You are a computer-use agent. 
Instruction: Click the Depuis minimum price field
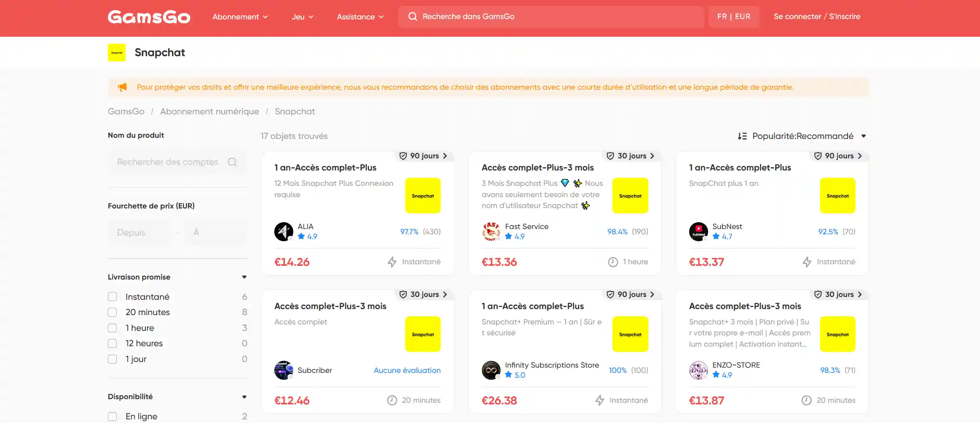pos(139,233)
